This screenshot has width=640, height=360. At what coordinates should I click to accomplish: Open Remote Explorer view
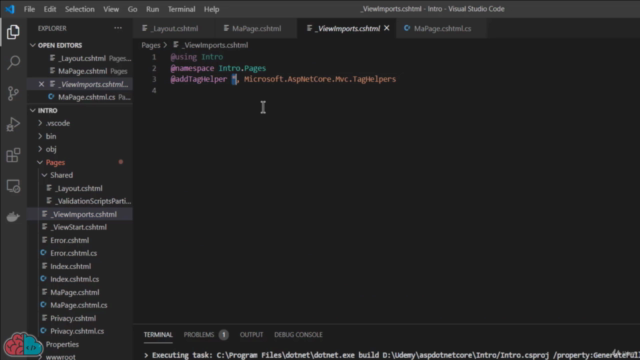13,186
